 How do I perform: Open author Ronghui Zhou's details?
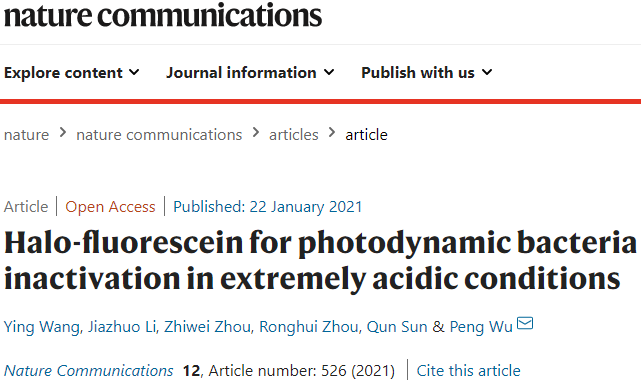click(x=309, y=327)
